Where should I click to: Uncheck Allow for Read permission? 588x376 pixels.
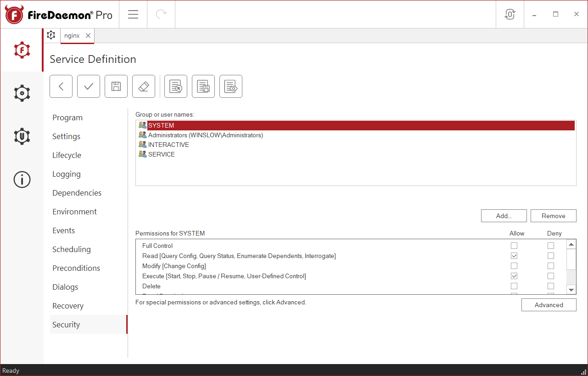coord(514,256)
